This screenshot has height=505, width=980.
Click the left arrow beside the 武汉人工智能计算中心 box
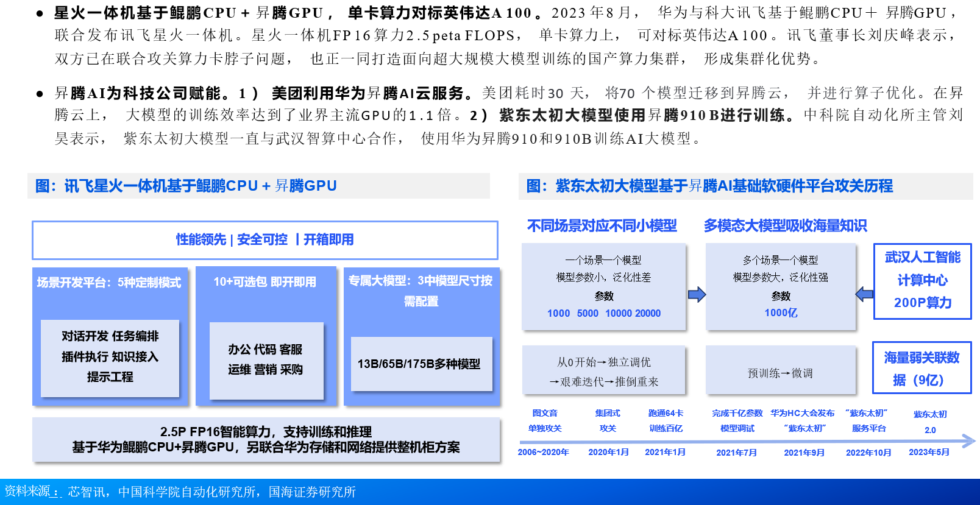tap(864, 295)
